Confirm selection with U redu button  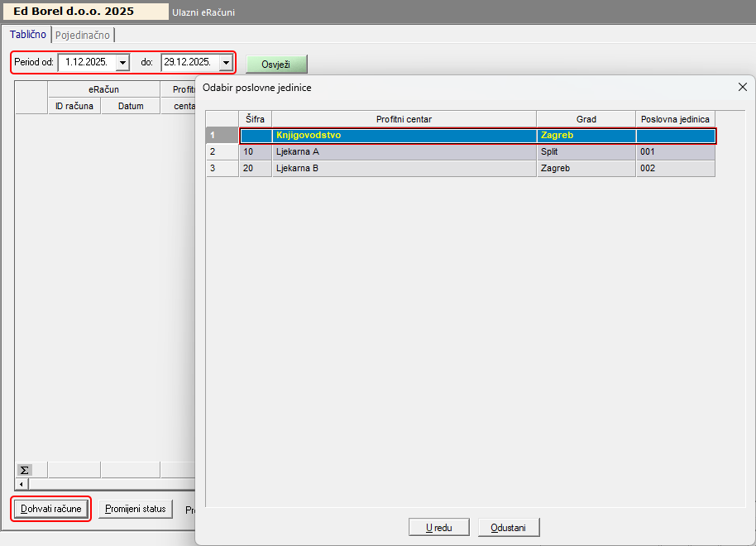coord(439,527)
